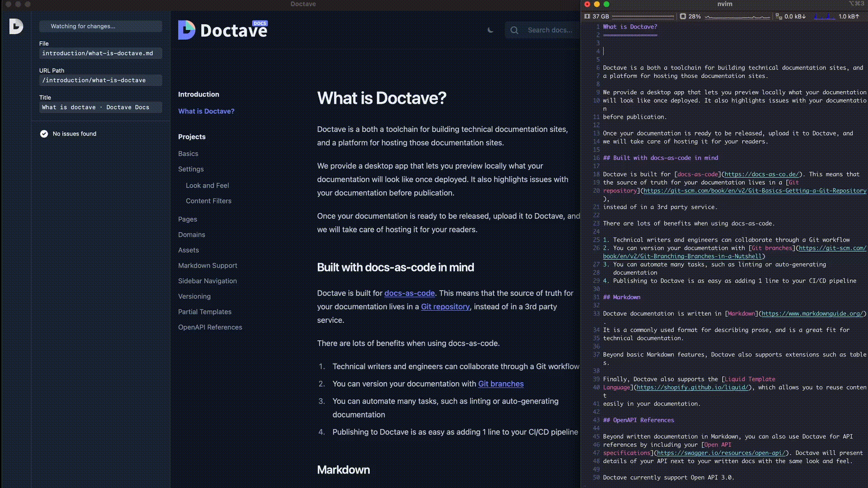Image resolution: width=868 pixels, height=488 pixels.
Task: Select the OpenAPI References navigation entry
Action: [210, 327]
